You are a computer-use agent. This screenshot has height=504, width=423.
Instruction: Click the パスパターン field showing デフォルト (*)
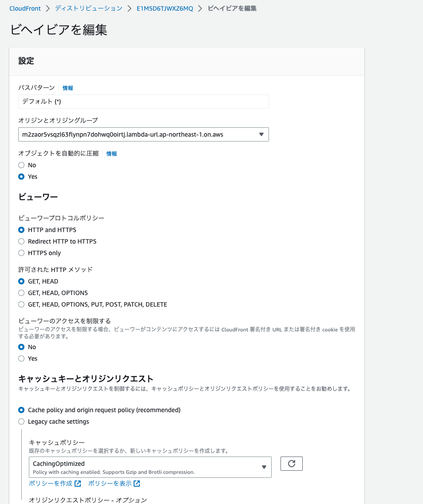(143, 102)
